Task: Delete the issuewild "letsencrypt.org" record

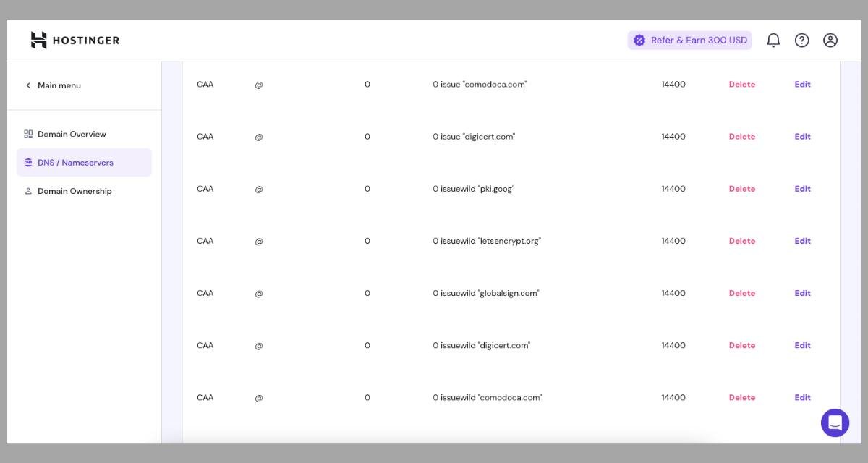Action: (x=741, y=241)
